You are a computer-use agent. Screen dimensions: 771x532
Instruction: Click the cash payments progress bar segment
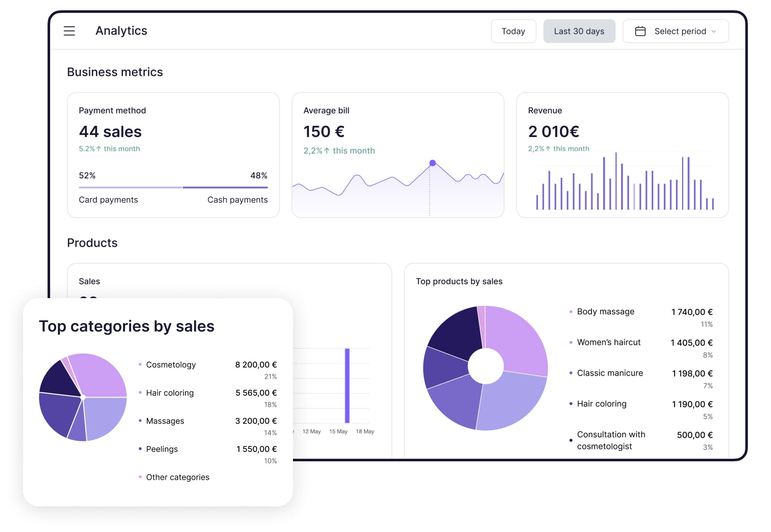coord(225,187)
